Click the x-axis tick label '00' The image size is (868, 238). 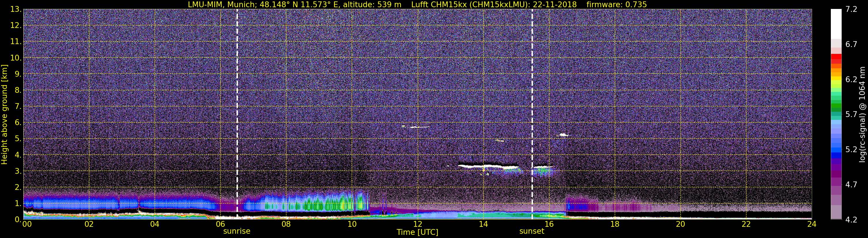(x=27, y=224)
